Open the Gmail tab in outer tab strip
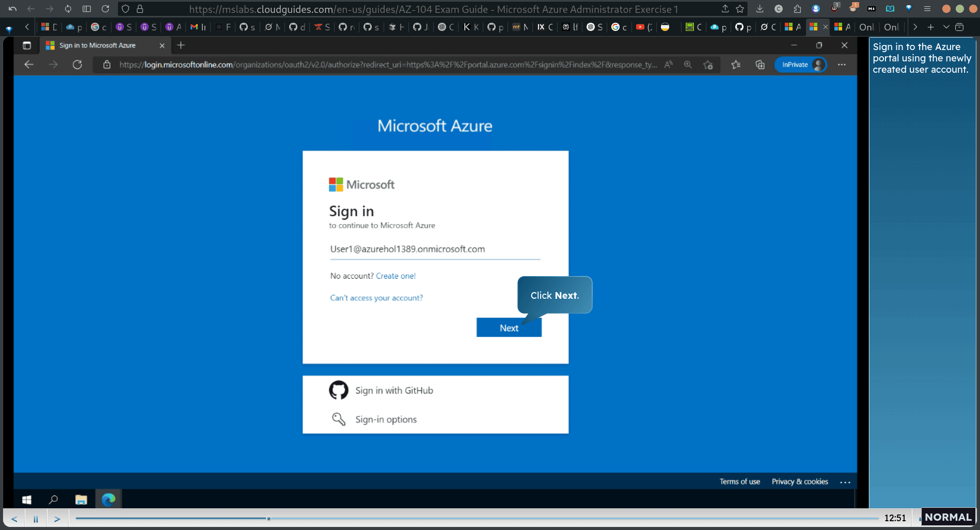The height and width of the screenshot is (530, 980). tap(198, 27)
